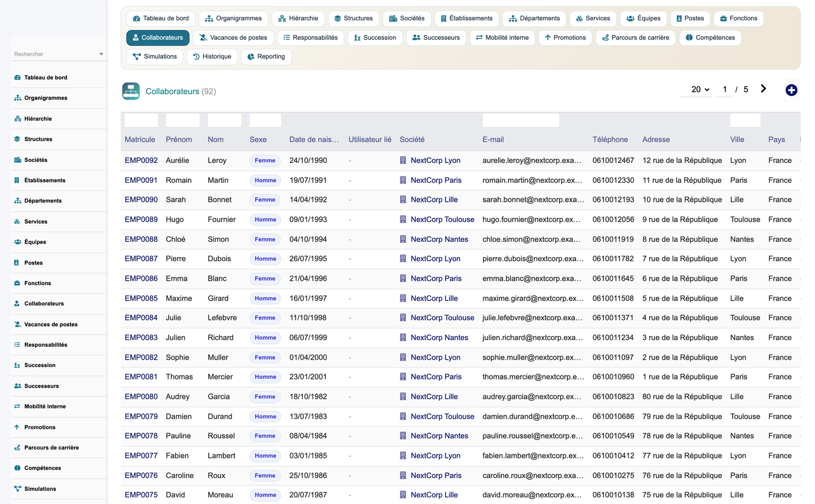Click the Responsabilités sidebar icon
The width and height of the screenshot is (815, 504).
click(x=17, y=345)
